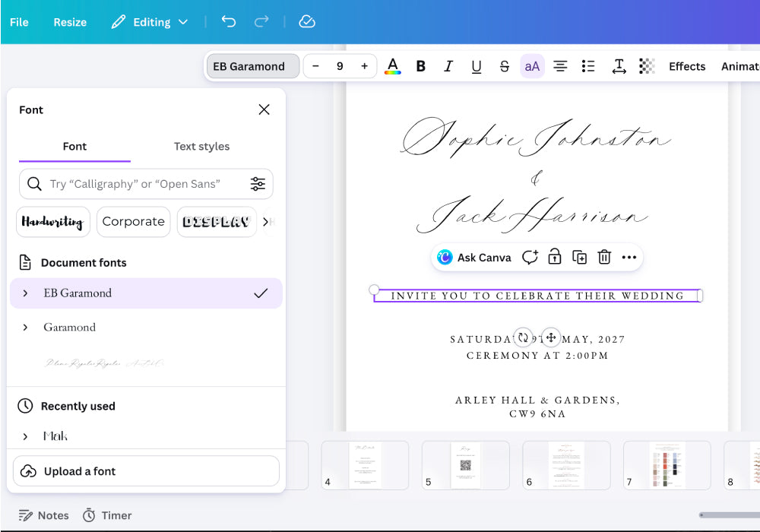
Task: Decrease font size with minus button
Action: [x=315, y=66]
